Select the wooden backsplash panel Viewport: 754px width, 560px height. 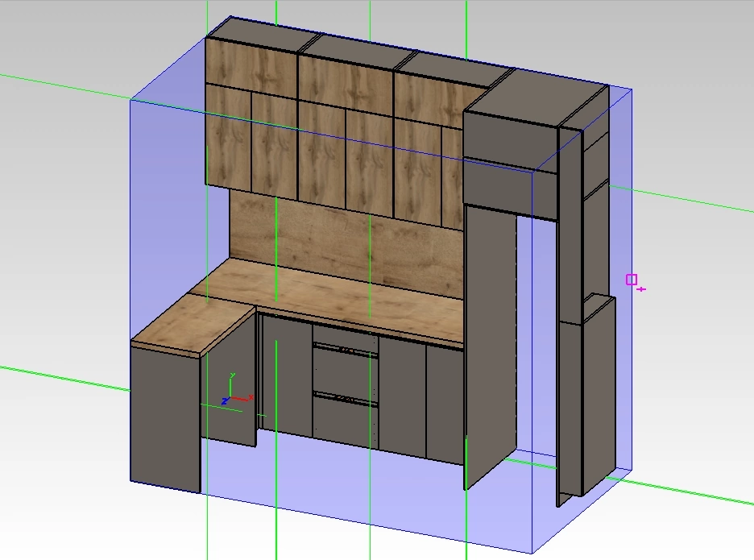point(346,244)
